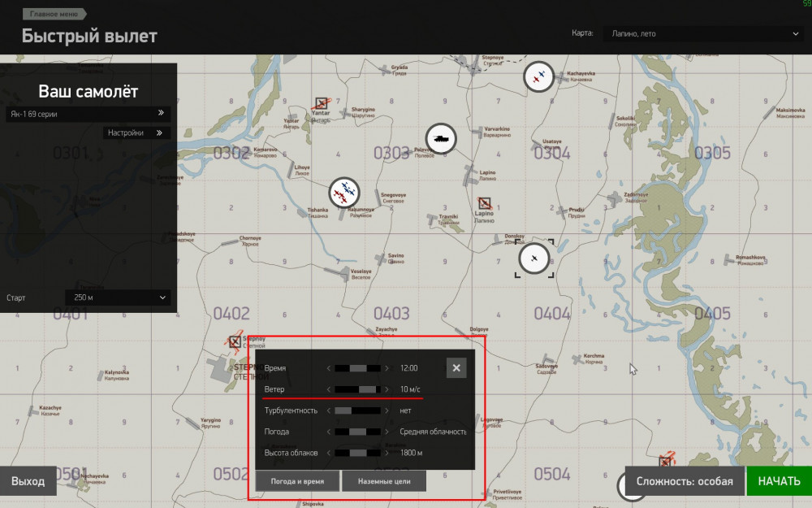Screen dimensions: 812x508
Task: Select the single plane free flight icon
Action: click(x=534, y=258)
